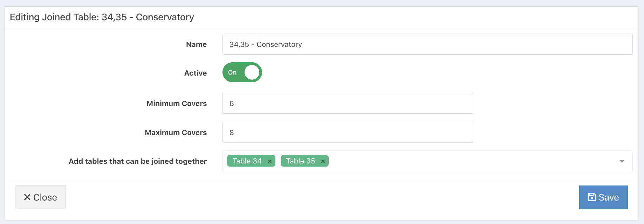
Task: Click the Minimum Covers label
Action: 177,104
